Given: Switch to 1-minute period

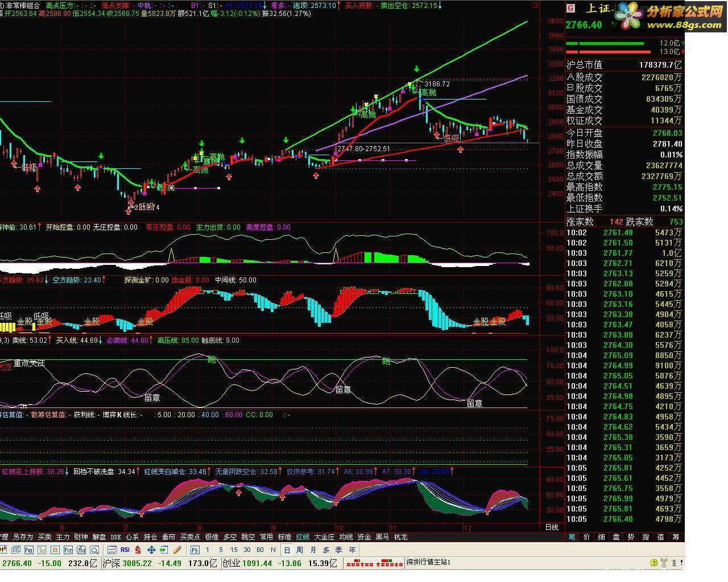Looking at the screenshot, I should point(208,550).
